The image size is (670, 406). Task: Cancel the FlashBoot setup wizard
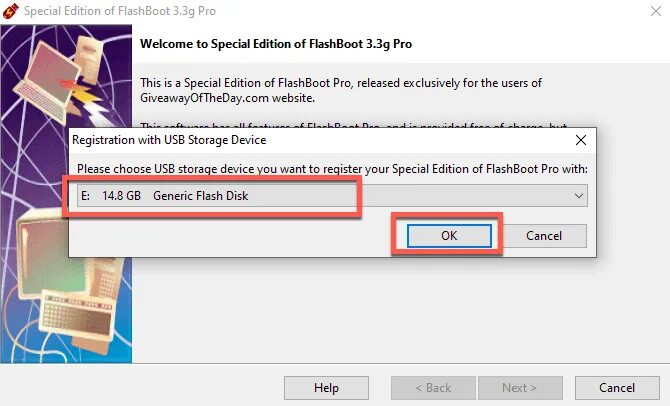616,387
